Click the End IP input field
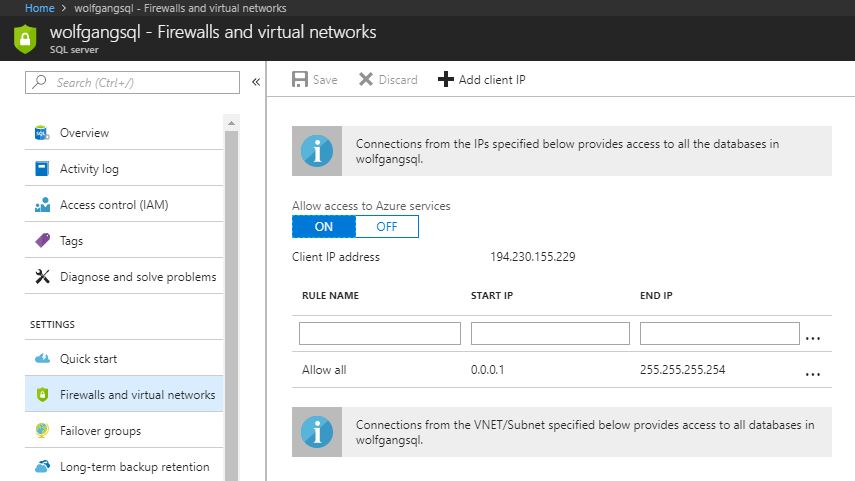This screenshot has width=855, height=481. click(720, 333)
